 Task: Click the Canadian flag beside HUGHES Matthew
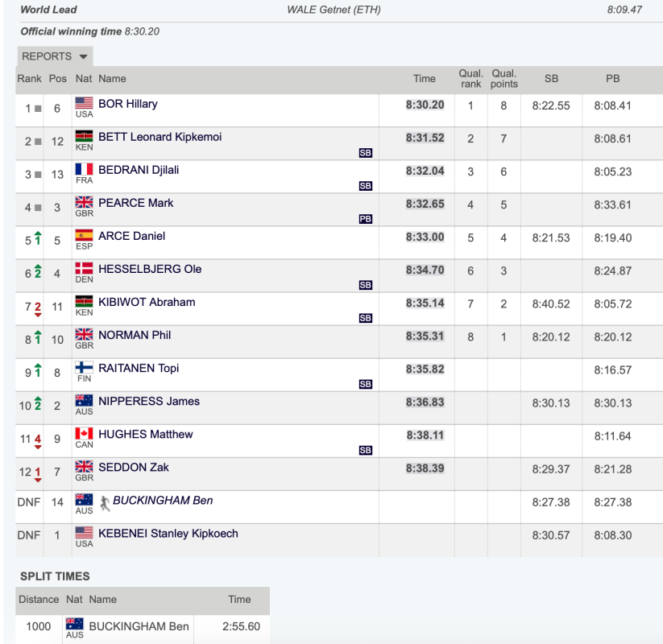tap(84, 433)
